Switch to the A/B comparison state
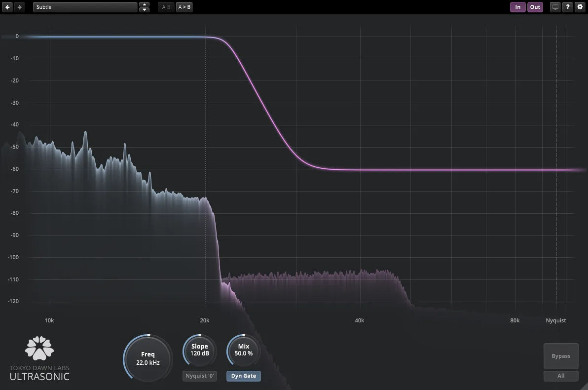Screen dimensions: 588x390 tap(166, 7)
